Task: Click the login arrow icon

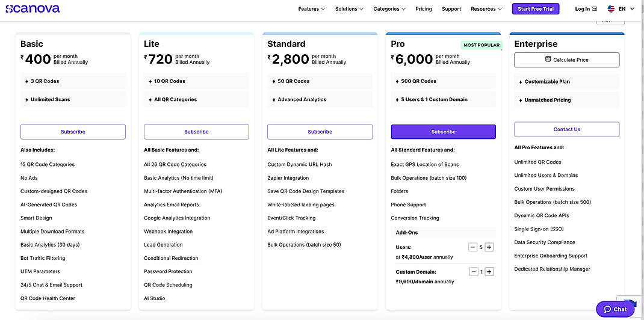Action: [x=595, y=8]
